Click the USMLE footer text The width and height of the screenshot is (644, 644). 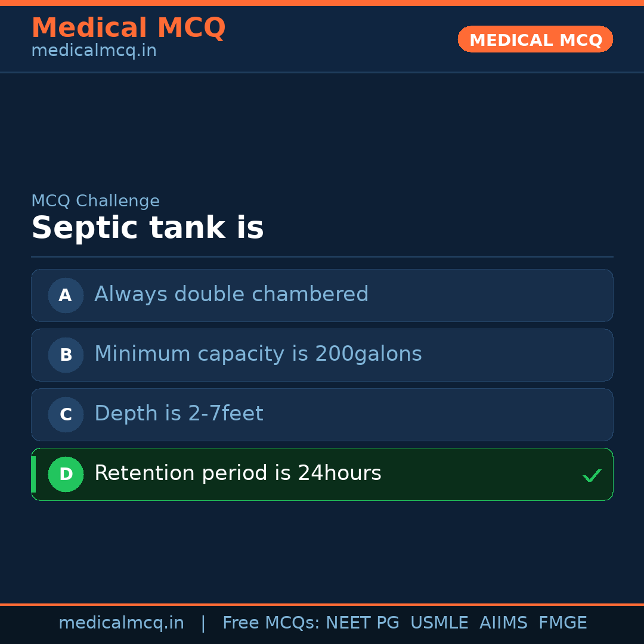coord(439,623)
